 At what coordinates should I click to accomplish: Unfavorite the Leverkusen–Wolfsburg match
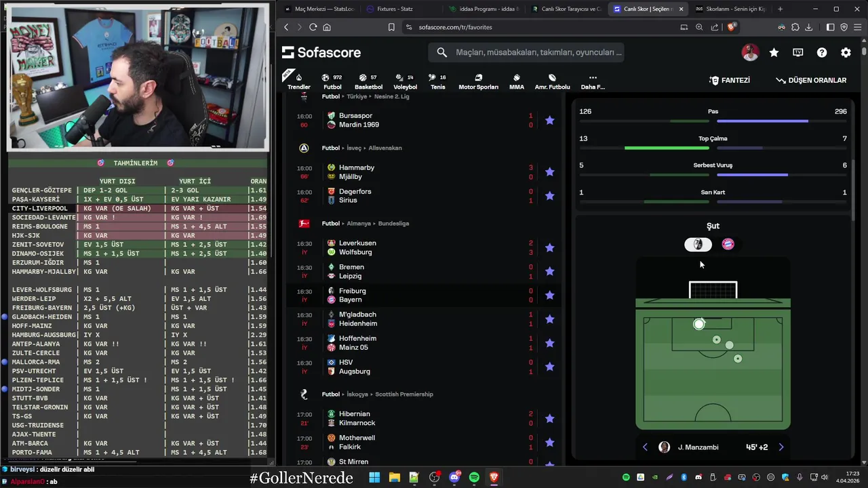[549, 247]
